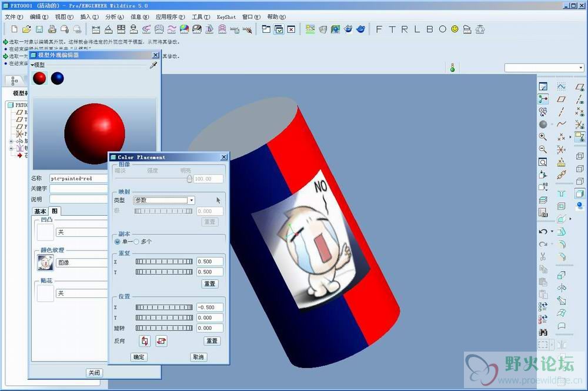Click the horizontal flip icon beside 反向
The image size is (588, 391).
(x=161, y=341)
